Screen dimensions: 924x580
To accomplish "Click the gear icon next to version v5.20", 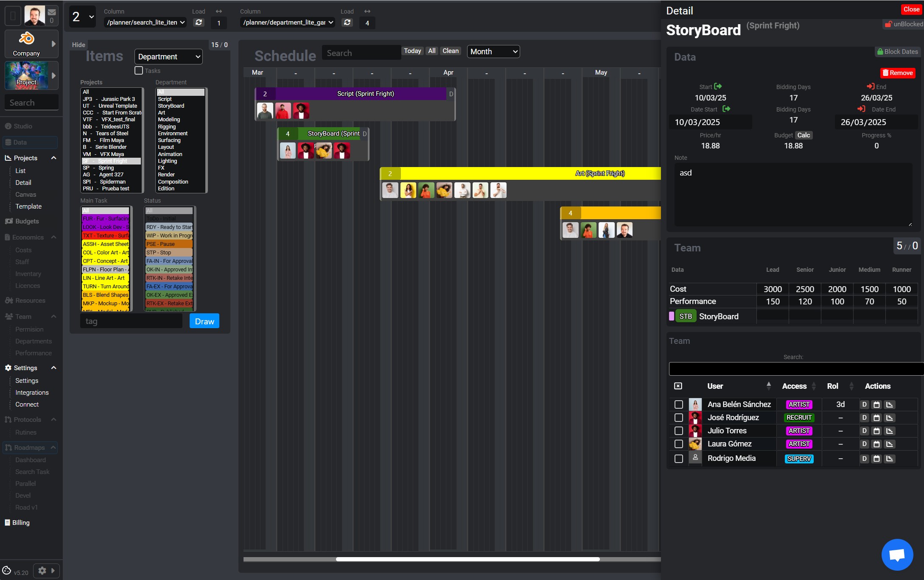I will pos(42,571).
